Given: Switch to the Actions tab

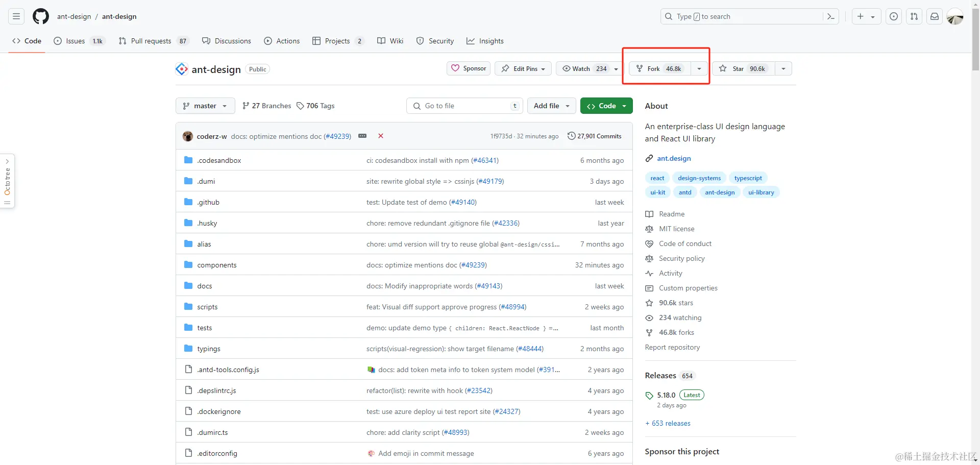Looking at the screenshot, I should [282, 41].
